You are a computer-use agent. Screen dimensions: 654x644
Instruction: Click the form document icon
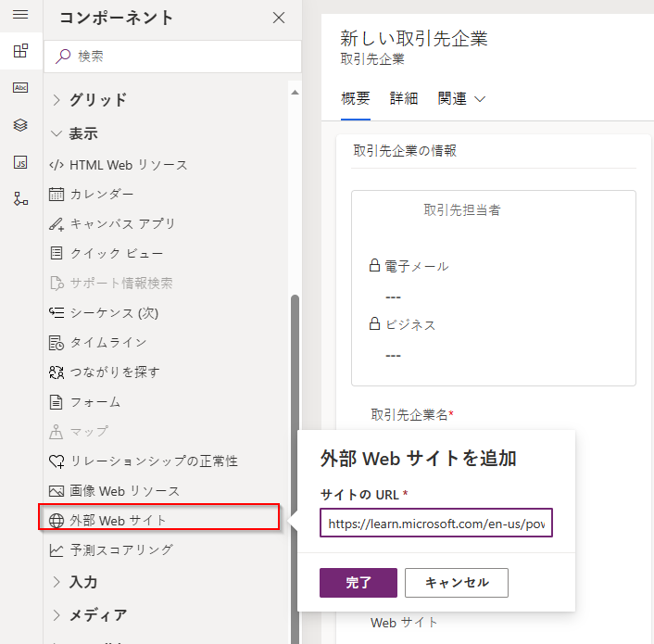[56, 402]
